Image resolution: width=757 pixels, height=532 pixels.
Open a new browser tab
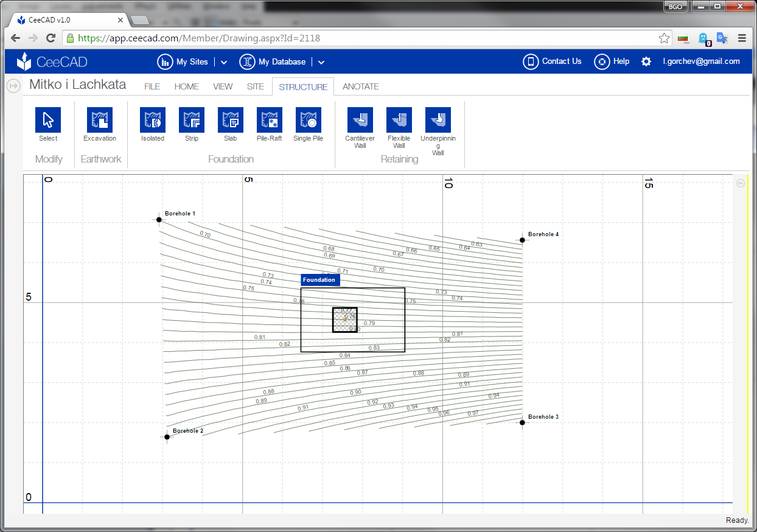pyautogui.click(x=139, y=20)
